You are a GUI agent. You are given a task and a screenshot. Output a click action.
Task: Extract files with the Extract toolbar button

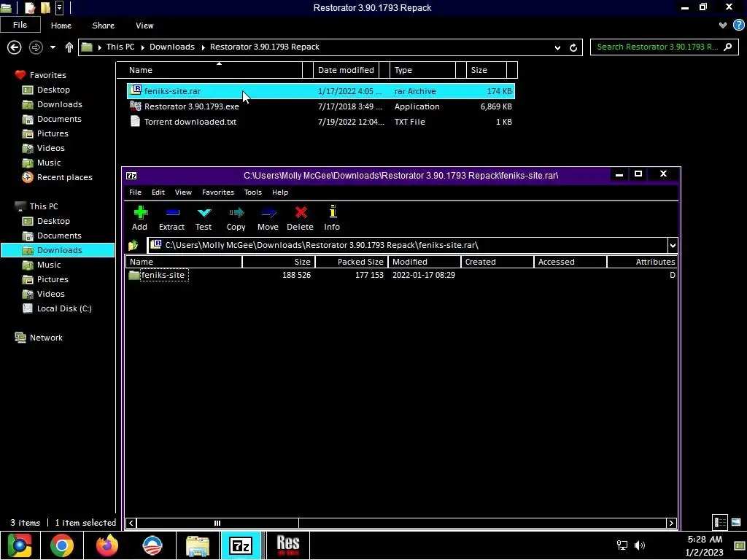pyautogui.click(x=171, y=218)
